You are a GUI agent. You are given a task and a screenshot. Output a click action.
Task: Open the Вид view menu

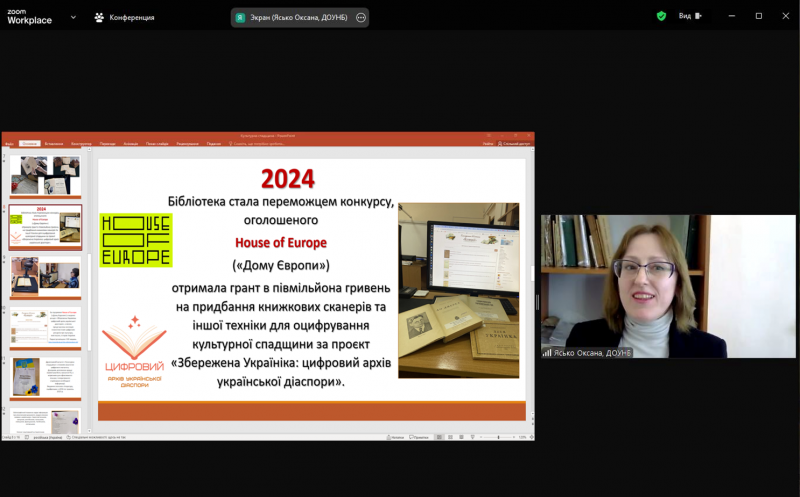click(690, 16)
